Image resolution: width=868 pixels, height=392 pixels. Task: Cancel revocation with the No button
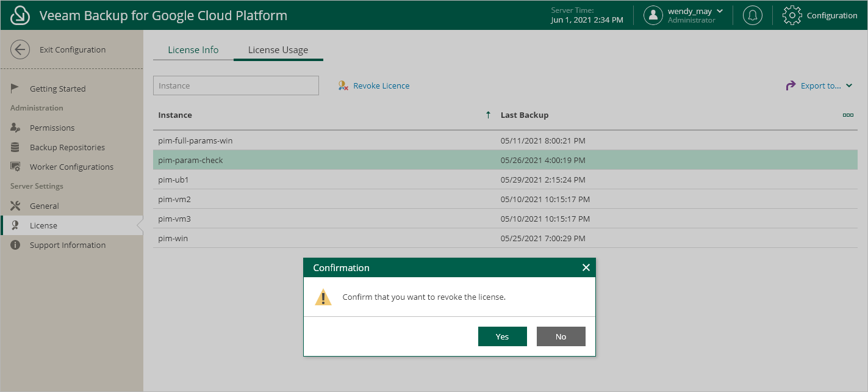(x=561, y=336)
